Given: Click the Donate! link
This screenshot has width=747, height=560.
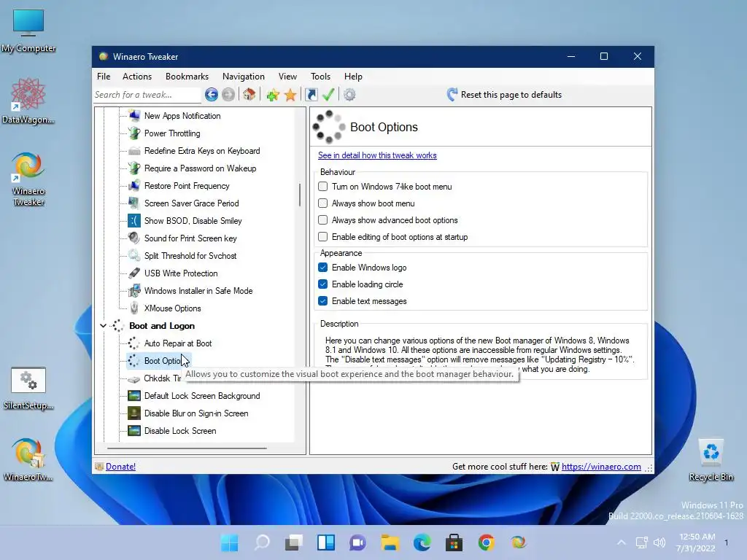Looking at the screenshot, I should [120, 467].
